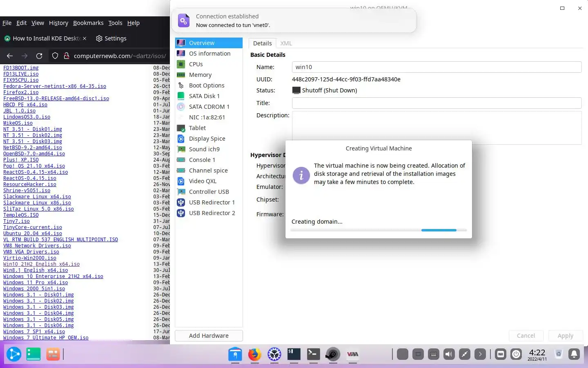Screen dimensions: 588x368
Task: Select USB Redirector 1
Action: 209,202
